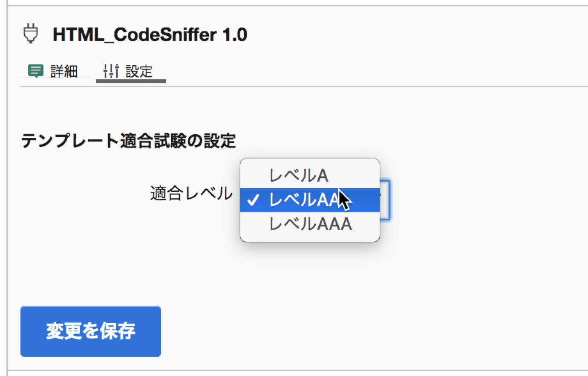Click the check glyph marking the current level
Screen dimensions: 588x376
tap(253, 200)
